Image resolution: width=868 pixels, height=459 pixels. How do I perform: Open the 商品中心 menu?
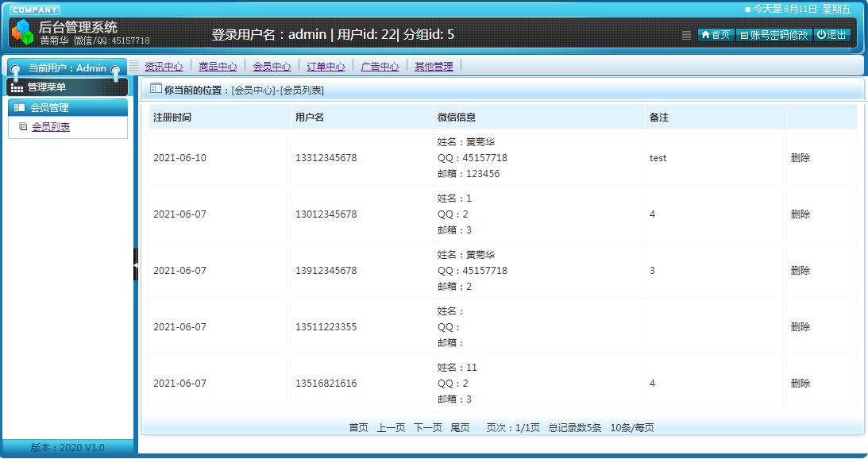point(218,67)
